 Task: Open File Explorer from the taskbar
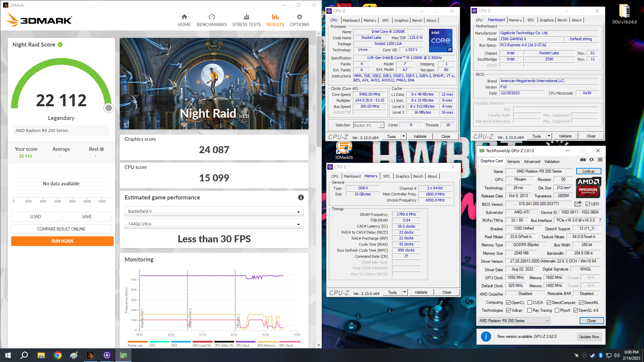click(41, 355)
